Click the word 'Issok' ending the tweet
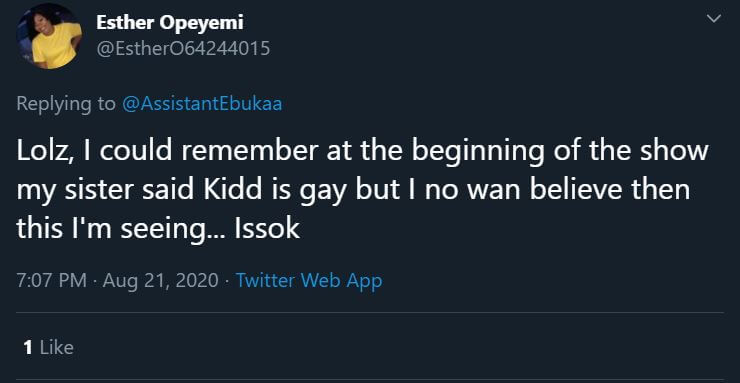This screenshot has height=383, width=740. [268, 229]
